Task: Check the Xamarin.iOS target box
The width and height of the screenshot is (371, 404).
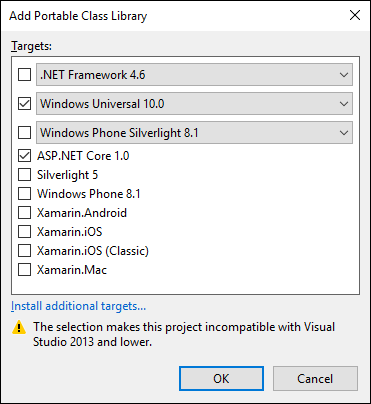Action: (x=24, y=232)
